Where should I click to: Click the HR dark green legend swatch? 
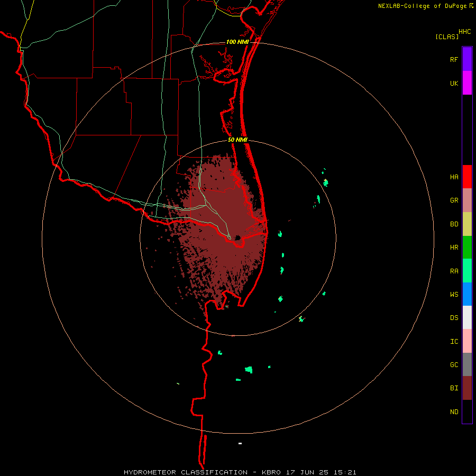pyautogui.click(x=467, y=248)
